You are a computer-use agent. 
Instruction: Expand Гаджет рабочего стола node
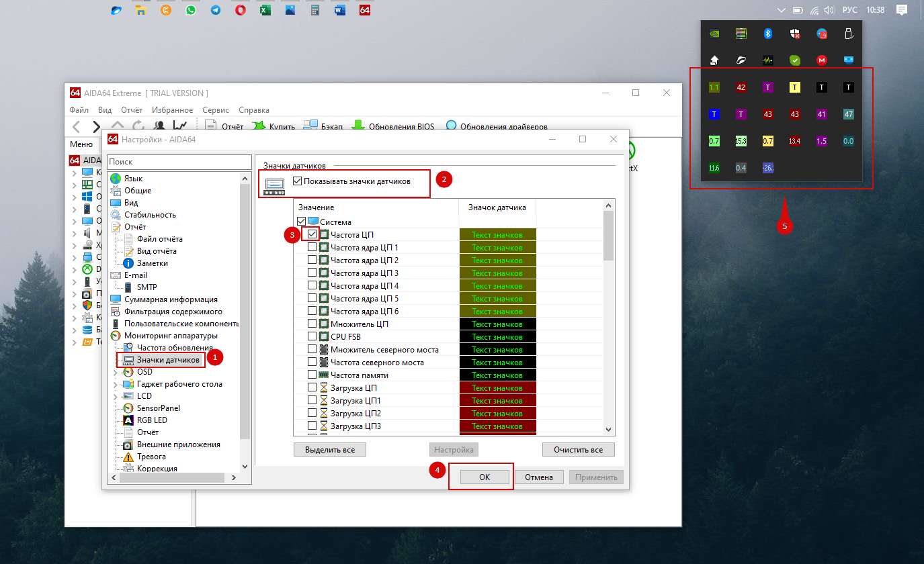coord(115,384)
